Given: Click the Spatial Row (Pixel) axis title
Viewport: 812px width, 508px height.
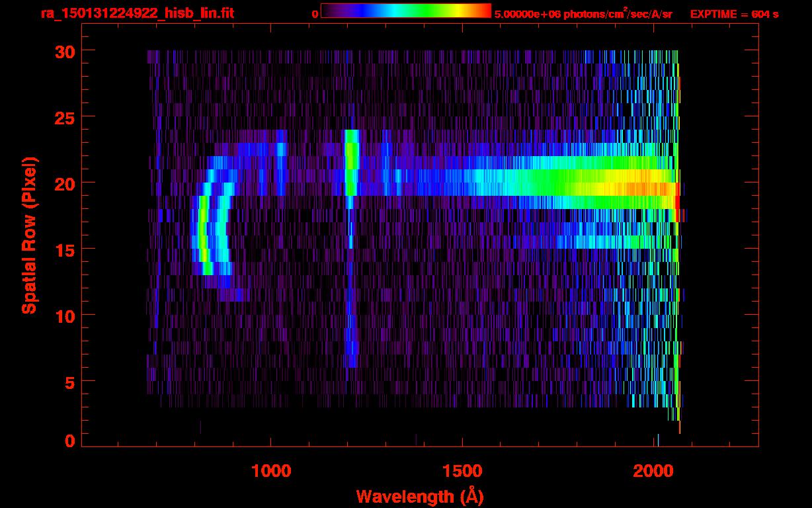Looking at the screenshot, I should coord(29,235).
